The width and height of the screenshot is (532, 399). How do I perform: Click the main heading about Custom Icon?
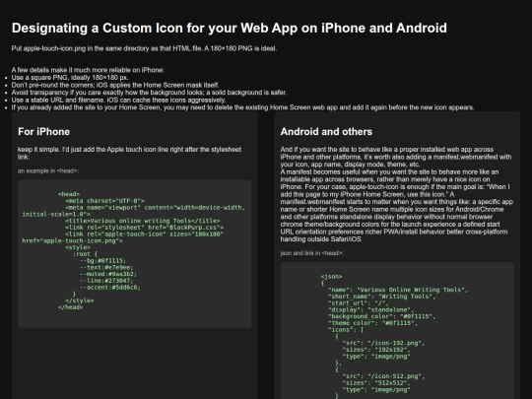click(x=229, y=29)
